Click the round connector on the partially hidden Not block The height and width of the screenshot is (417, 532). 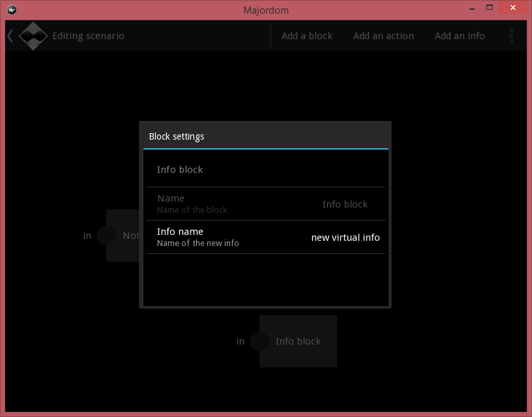105,236
